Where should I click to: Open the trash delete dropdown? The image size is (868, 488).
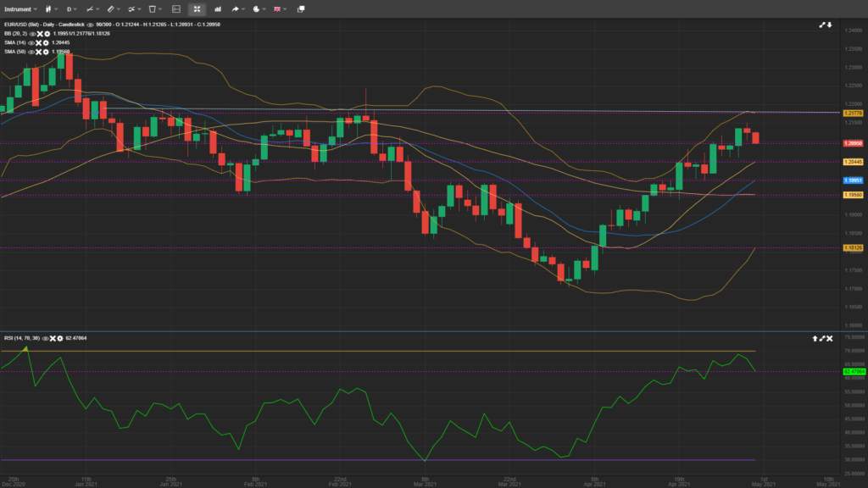(155, 8)
